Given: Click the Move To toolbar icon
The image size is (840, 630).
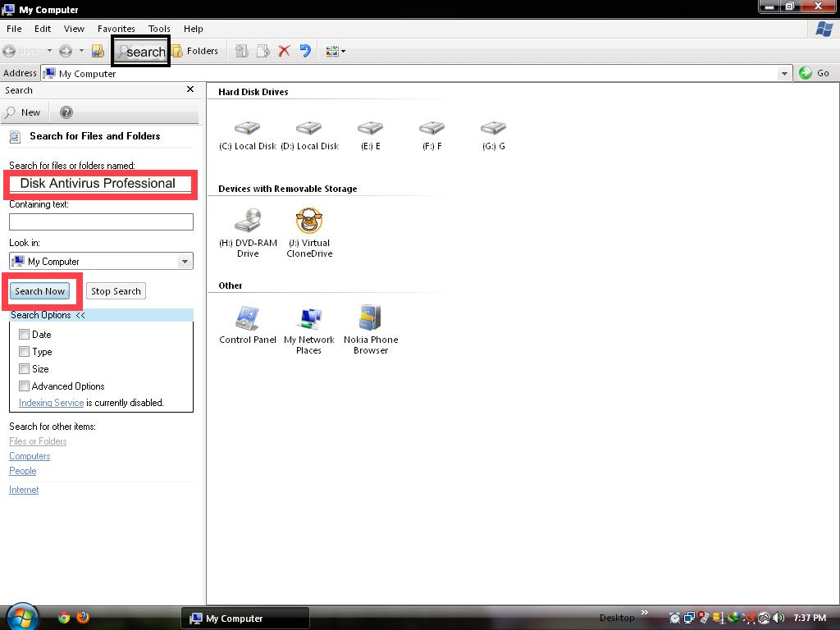Looking at the screenshot, I should pos(242,52).
